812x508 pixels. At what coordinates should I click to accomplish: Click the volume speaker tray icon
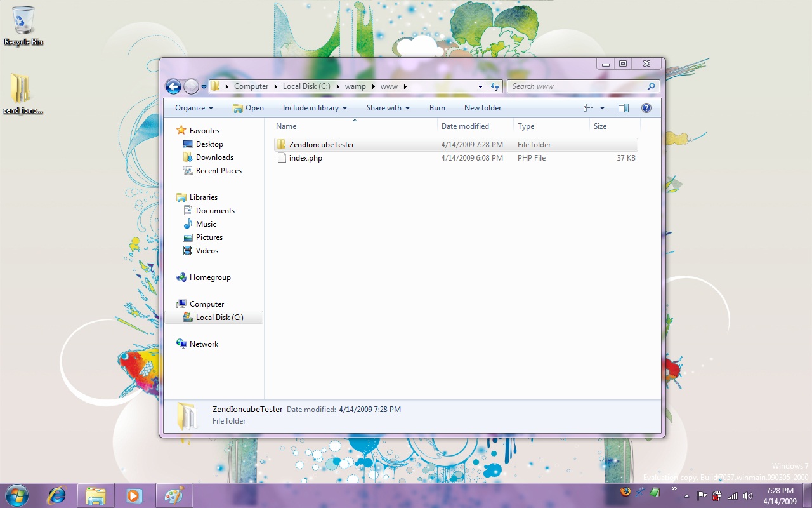748,496
